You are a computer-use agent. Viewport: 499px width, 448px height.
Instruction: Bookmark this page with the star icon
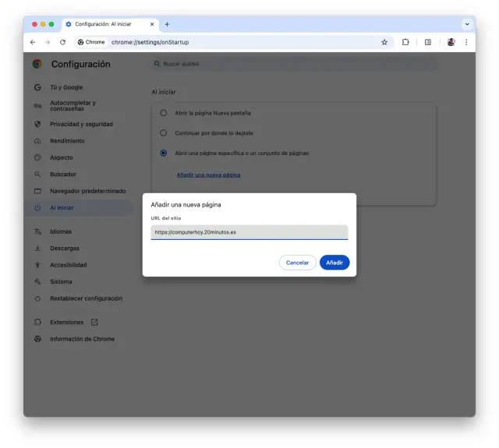[x=384, y=42]
